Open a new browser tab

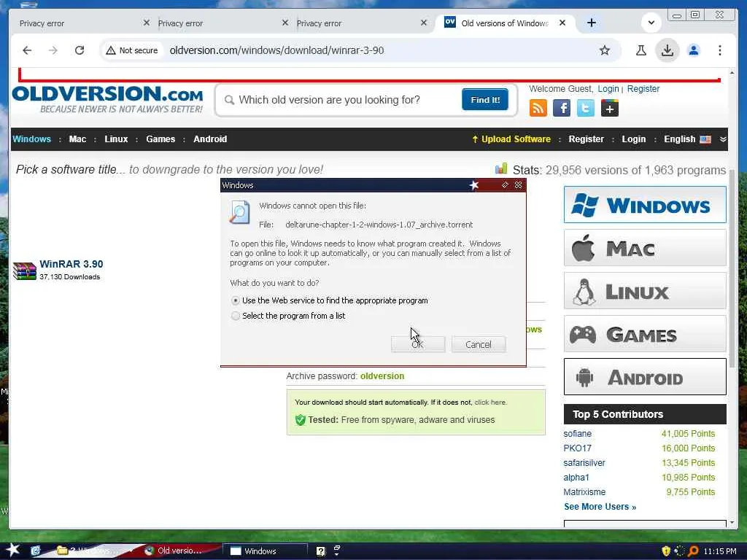click(x=591, y=23)
